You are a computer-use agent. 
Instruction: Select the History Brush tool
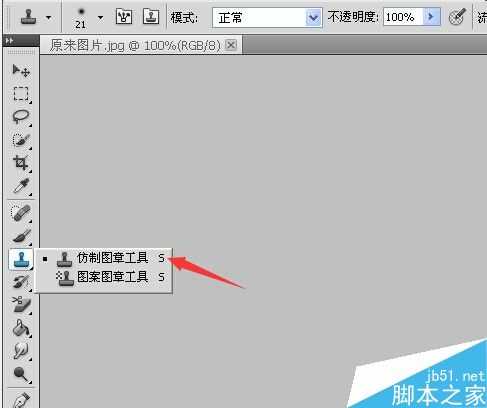pos(21,282)
